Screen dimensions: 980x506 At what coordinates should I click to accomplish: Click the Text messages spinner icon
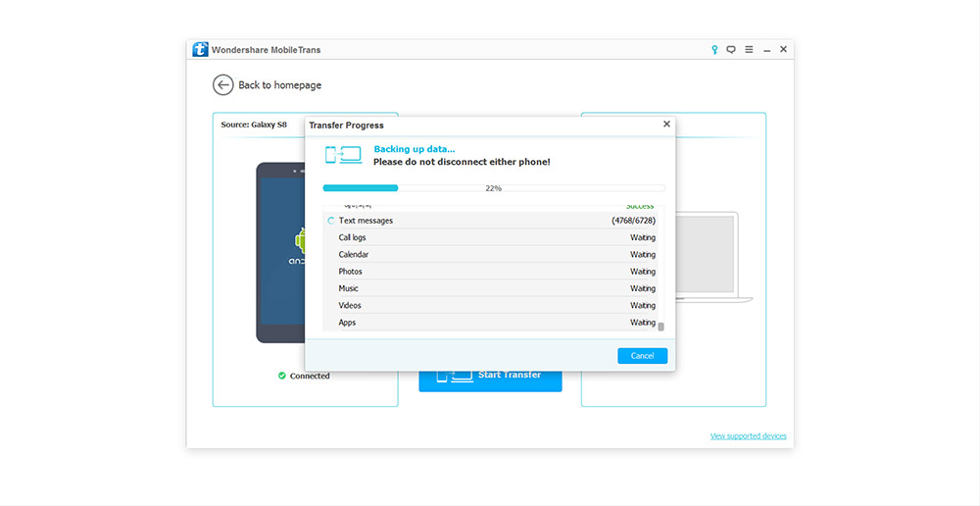pos(331,221)
